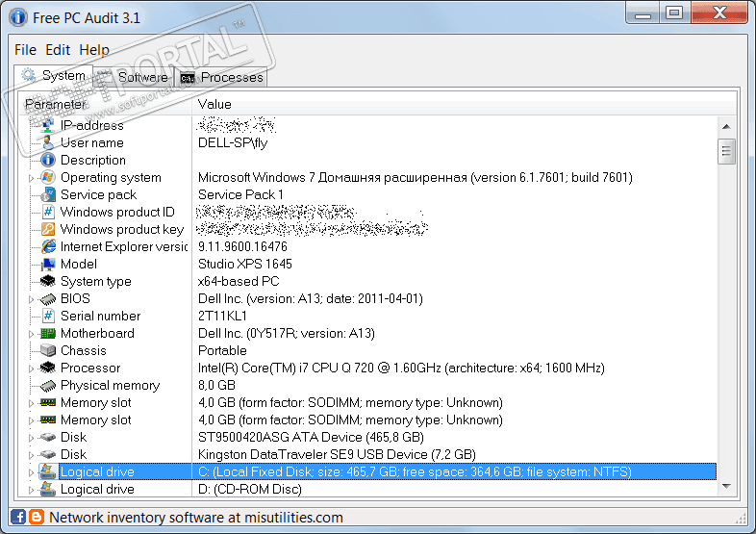This screenshot has width=756, height=534.
Task: Switch to the Processes tab
Action: 221,77
